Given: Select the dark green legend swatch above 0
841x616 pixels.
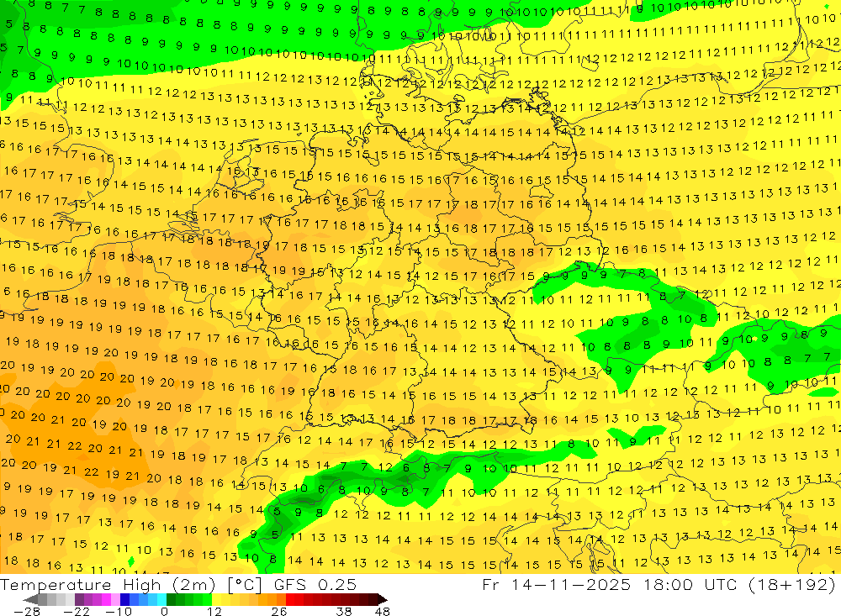Looking at the screenshot, I should click(171, 599).
